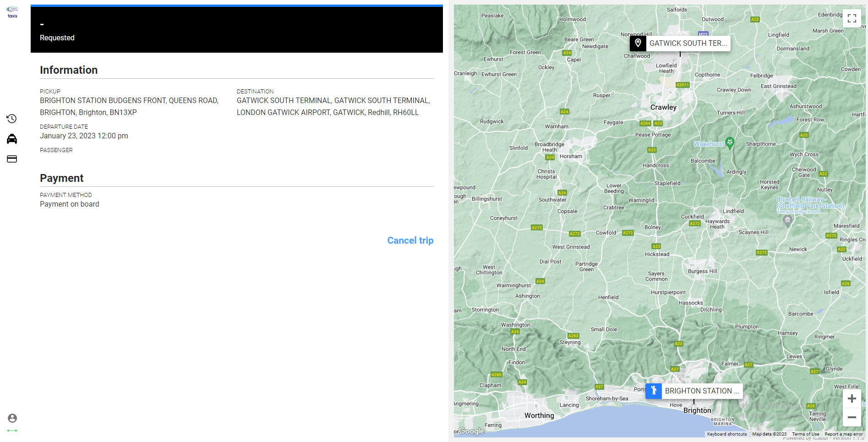868x442 pixels.
Task: Open the taxi booking car icon
Action: coord(12,139)
